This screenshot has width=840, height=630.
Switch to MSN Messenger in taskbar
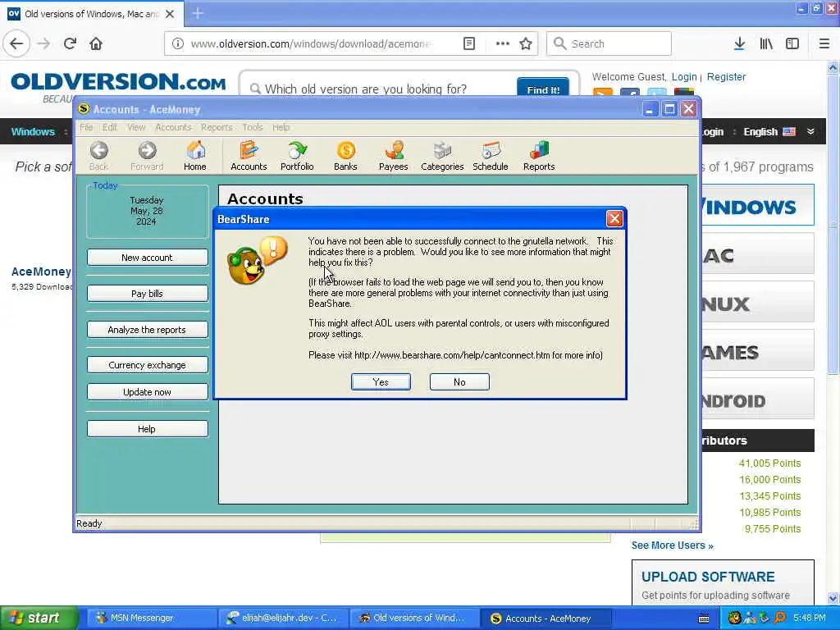coord(150,619)
